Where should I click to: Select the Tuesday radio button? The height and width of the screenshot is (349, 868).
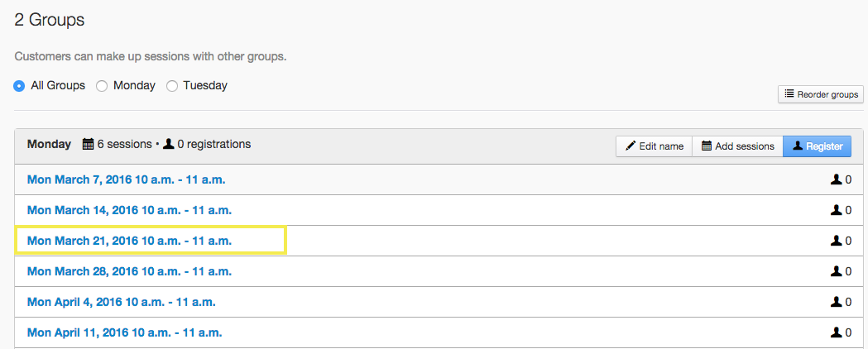172,86
